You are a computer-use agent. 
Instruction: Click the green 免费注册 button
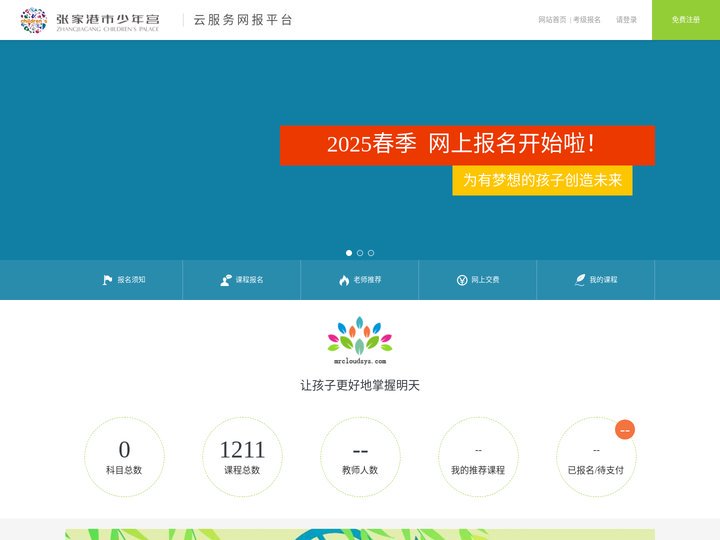pyautogui.click(x=686, y=20)
